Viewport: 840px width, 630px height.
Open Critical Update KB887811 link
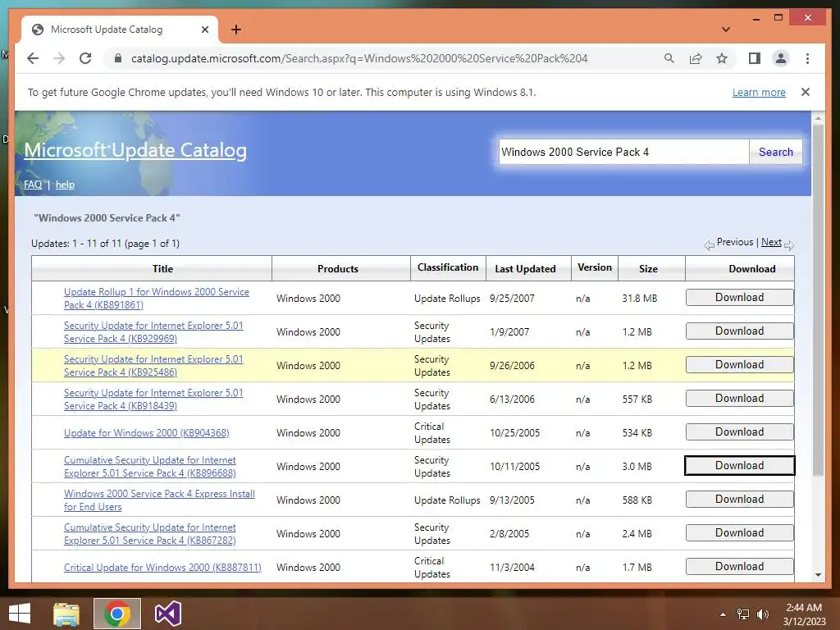pos(162,568)
